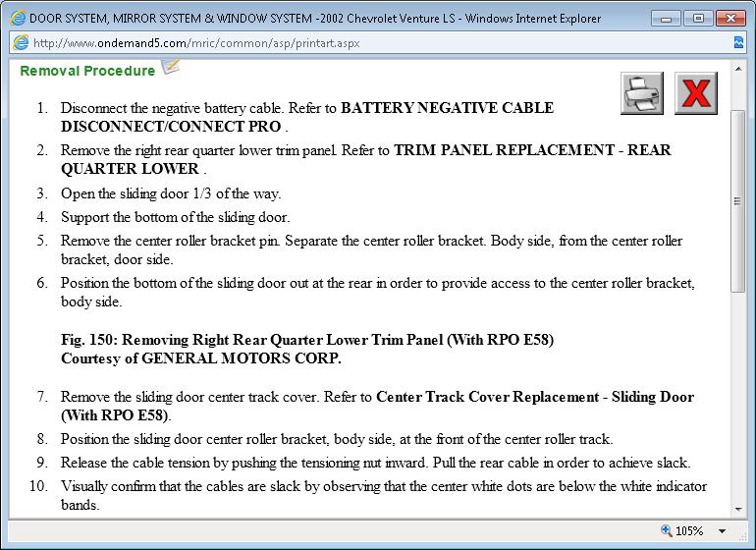
Task: Click the Internet Explorer logo in title bar
Action: click(18, 19)
